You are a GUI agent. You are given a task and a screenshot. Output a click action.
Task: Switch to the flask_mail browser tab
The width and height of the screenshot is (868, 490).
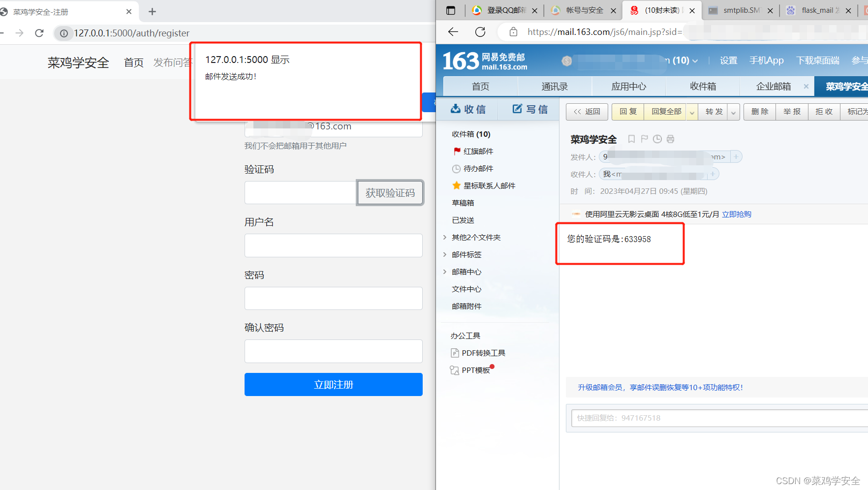point(819,10)
